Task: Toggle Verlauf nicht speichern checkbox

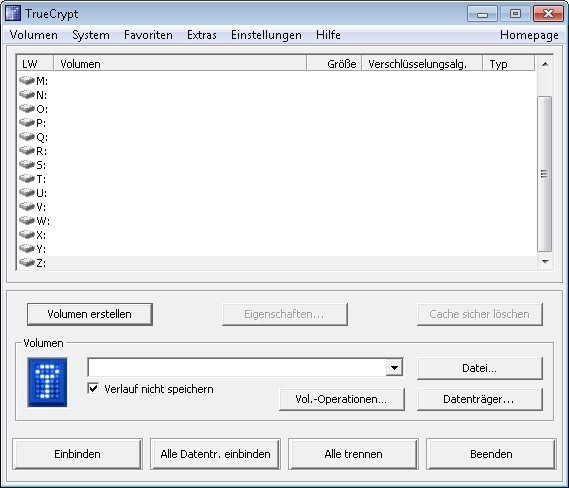Action: 93,389
